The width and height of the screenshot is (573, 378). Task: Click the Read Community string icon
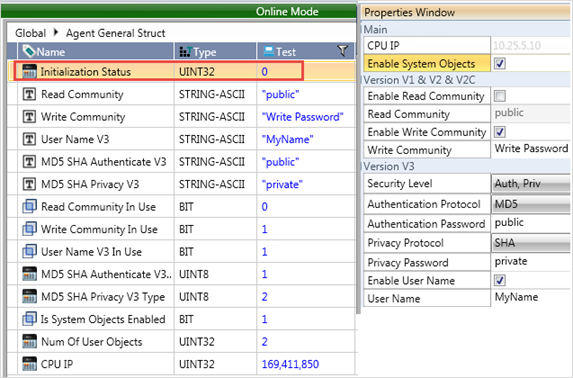tap(29, 94)
